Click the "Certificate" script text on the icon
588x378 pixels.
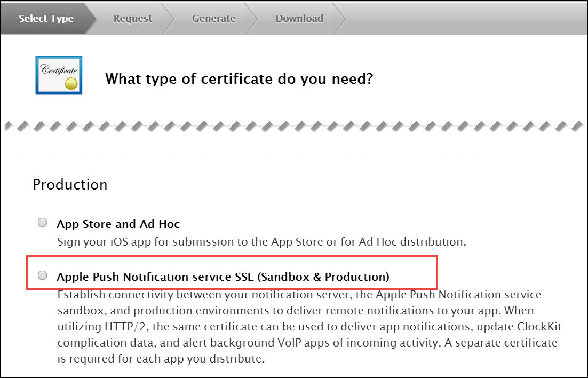(59, 70)
